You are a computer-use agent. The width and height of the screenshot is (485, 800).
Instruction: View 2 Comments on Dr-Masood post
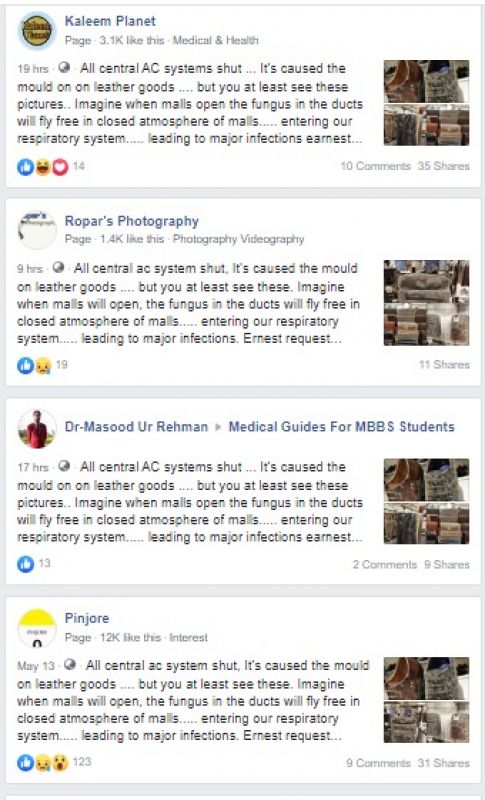(385, 564)
